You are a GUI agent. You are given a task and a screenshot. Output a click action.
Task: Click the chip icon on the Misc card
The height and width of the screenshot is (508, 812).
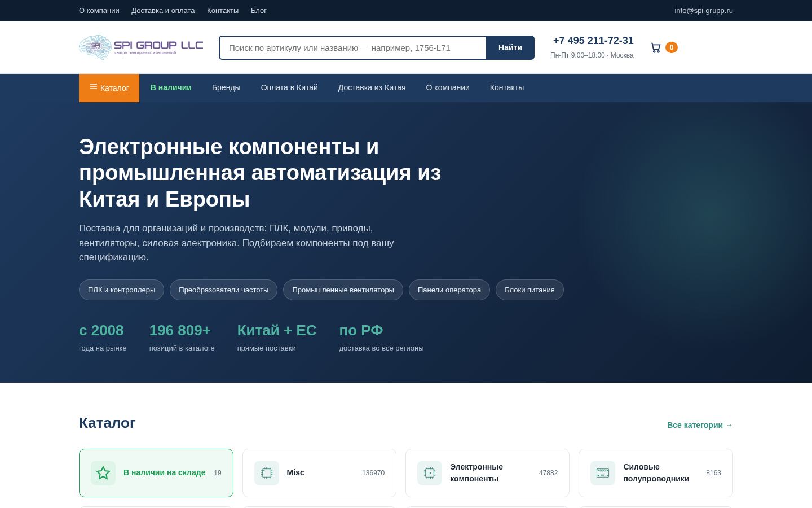click(267, 473)
